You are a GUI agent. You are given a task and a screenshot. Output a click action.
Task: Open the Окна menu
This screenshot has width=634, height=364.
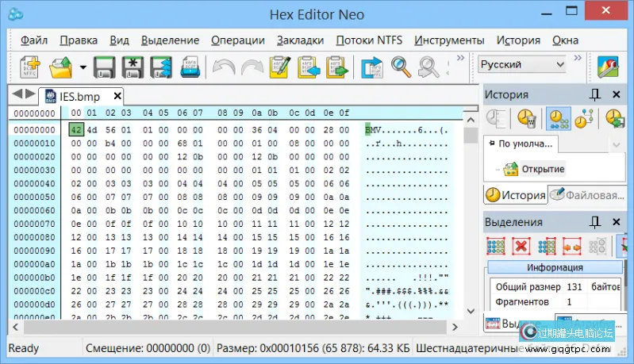pyautogui.click(x=565, y=40)
